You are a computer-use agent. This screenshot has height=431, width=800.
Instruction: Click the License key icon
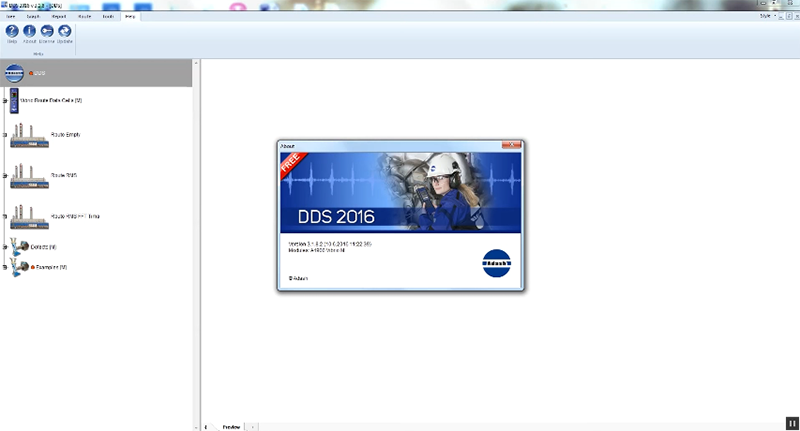pyautogui.click(x=47, y=32)
